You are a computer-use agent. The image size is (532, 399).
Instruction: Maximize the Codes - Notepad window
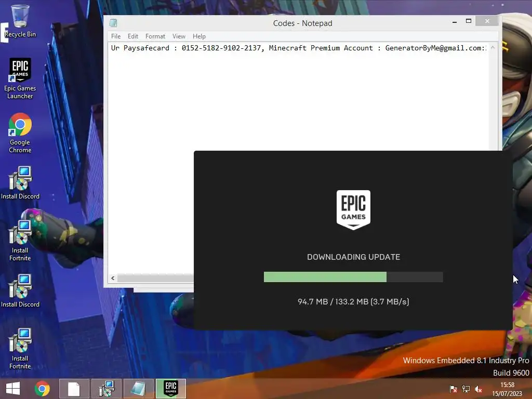click(x=469, y=21)
